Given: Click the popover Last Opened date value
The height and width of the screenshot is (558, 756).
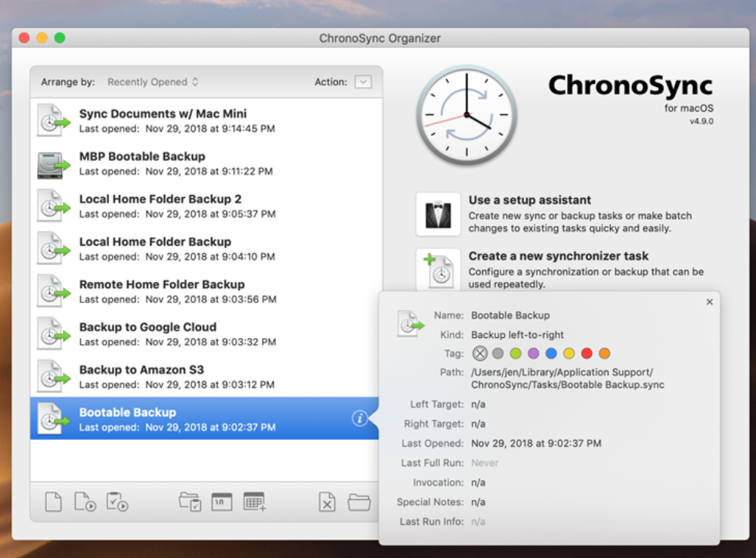Looking at the screenshot, I should pos(536,443).
